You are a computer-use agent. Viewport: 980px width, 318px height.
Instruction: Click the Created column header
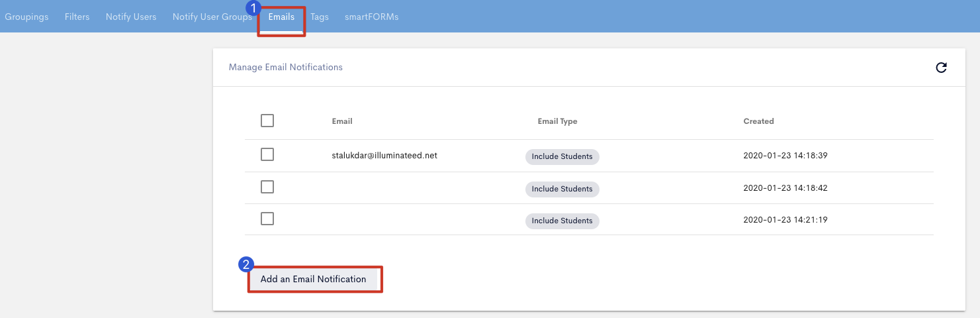point(758,121)
